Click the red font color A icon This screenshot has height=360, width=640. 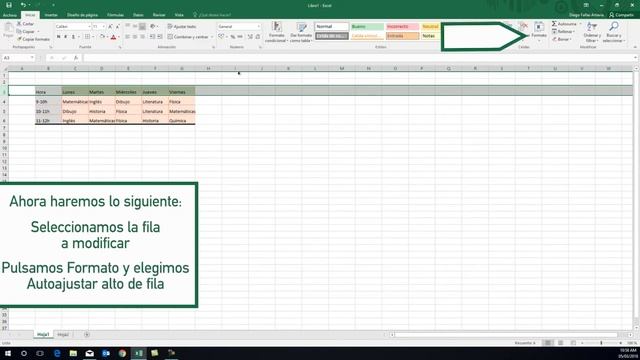click(x=113, y=37)
